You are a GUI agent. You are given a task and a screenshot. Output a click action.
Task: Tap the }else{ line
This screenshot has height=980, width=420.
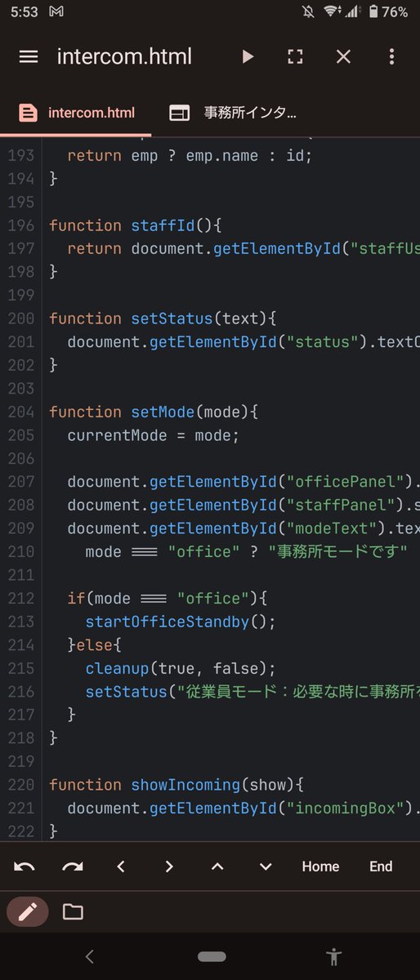pyautogui.click(x=94, y=645)
